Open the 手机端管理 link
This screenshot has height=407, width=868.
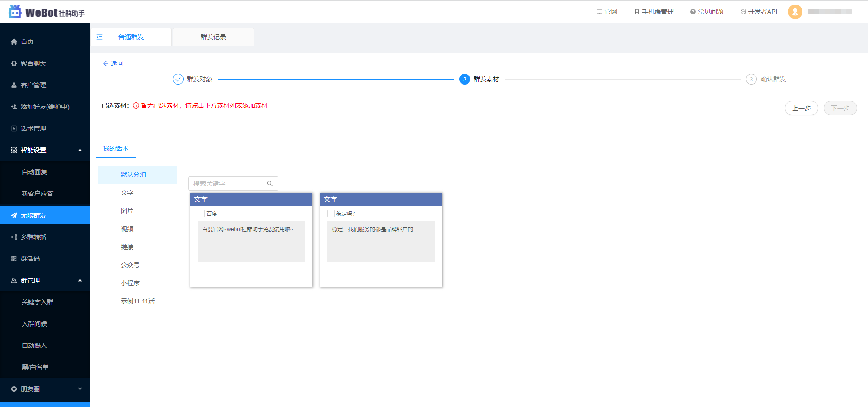click(x=658, y=12)
